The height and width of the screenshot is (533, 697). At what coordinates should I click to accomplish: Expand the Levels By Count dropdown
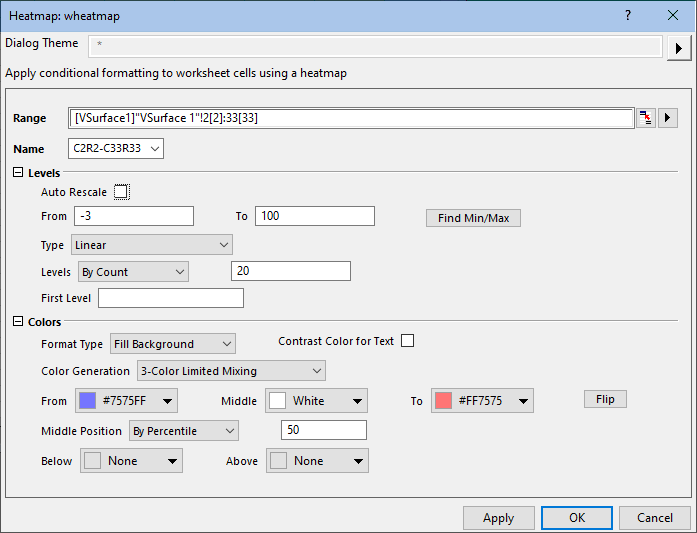[x=133, y=271]
